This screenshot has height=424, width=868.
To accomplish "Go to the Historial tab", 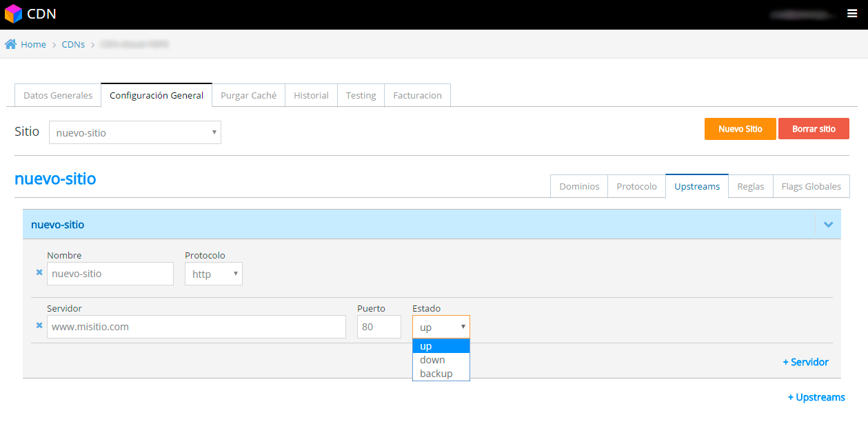I will coord(311,95).
